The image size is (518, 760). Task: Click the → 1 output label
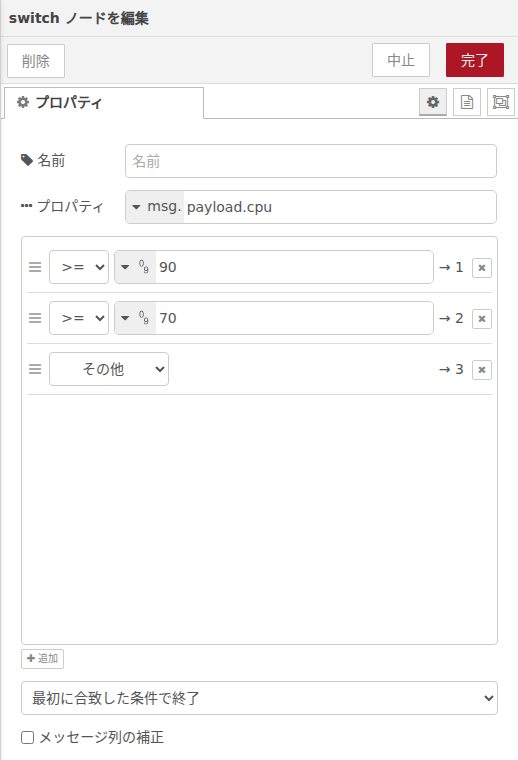pos(451,267)
